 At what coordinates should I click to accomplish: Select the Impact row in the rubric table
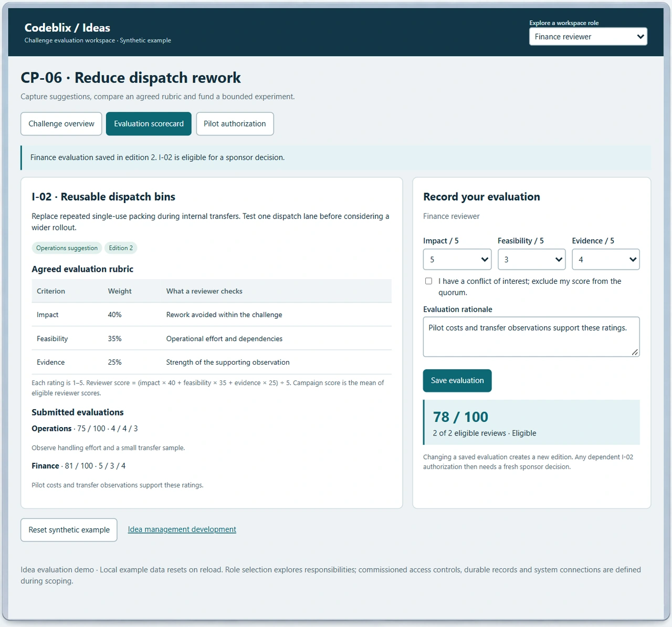tap(212, 315)
